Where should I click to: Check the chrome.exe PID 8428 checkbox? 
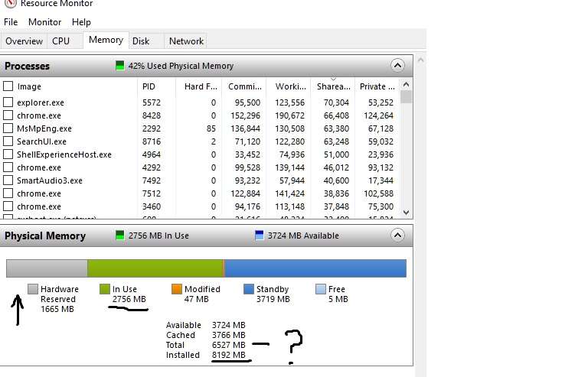(x=8, y=115)
